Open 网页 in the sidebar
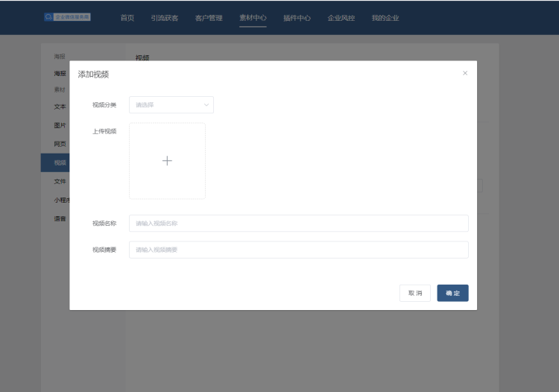Image resolution: width=559 pixels, height=392 pixels. point(60,144)
